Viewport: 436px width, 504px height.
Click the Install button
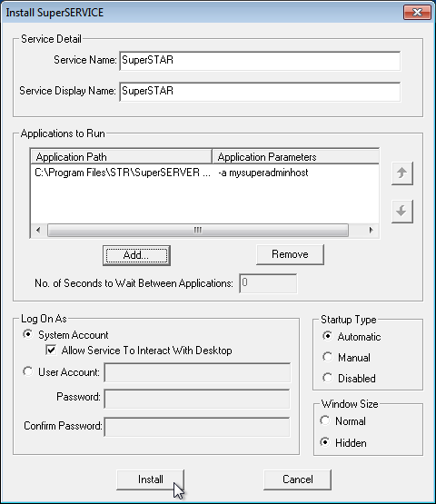coord(150,479)
